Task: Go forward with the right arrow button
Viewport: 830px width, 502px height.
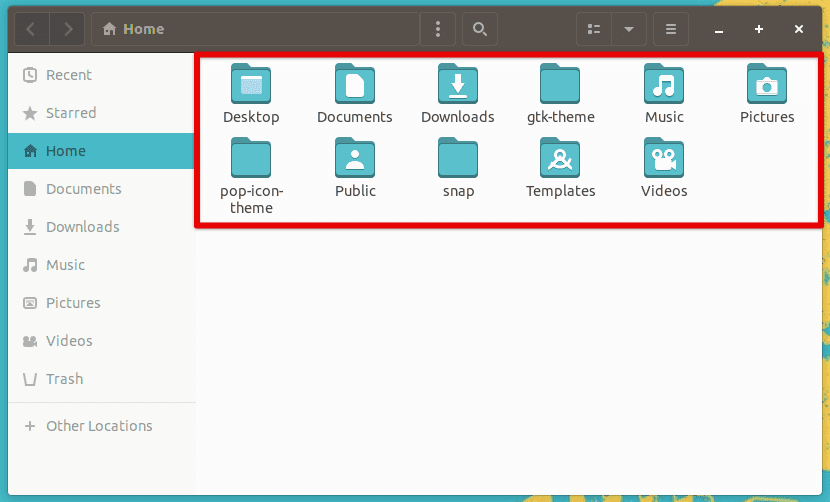Action: click(x=67, y=29)
